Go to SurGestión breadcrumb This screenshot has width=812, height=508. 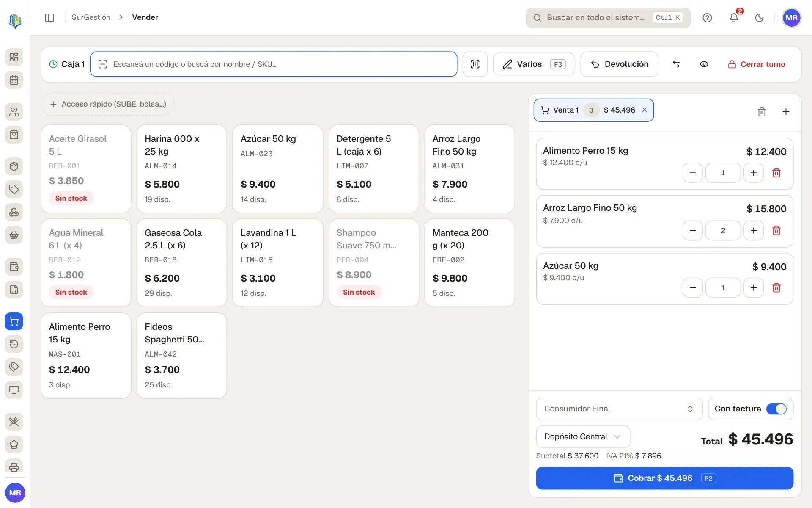coord(91,17)
